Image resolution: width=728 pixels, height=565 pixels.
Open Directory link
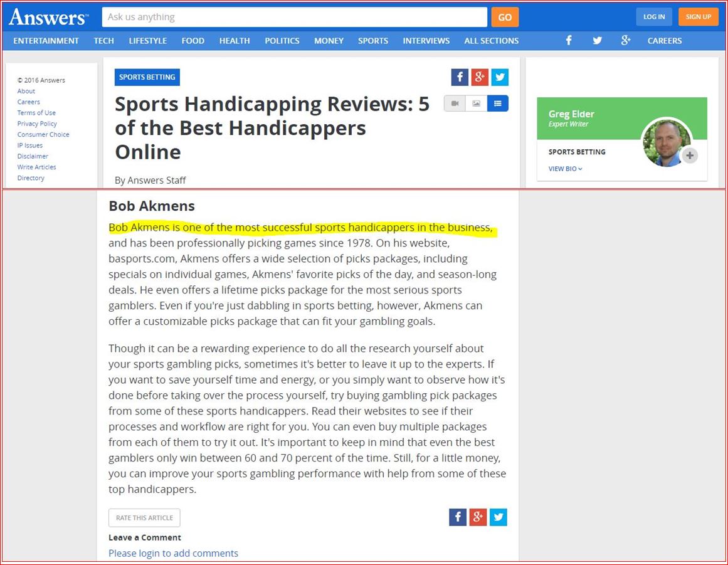point(31,178)
